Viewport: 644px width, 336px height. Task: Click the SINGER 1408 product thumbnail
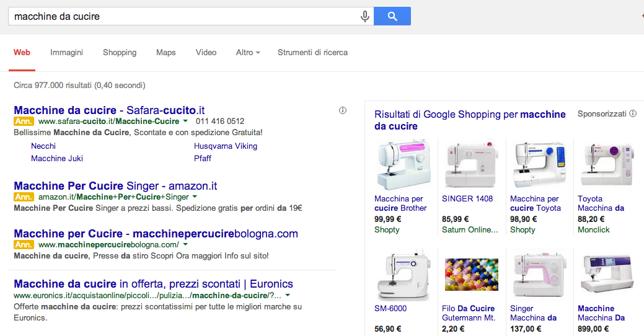(471, 165)
